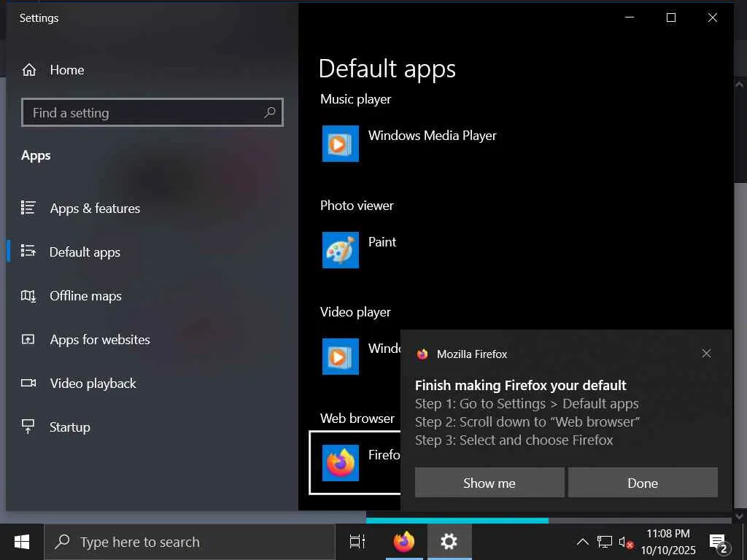The height and width of the screenshot is (560, 747).
Task: Click Done in Firefox notification
Action: coord(643,483)
